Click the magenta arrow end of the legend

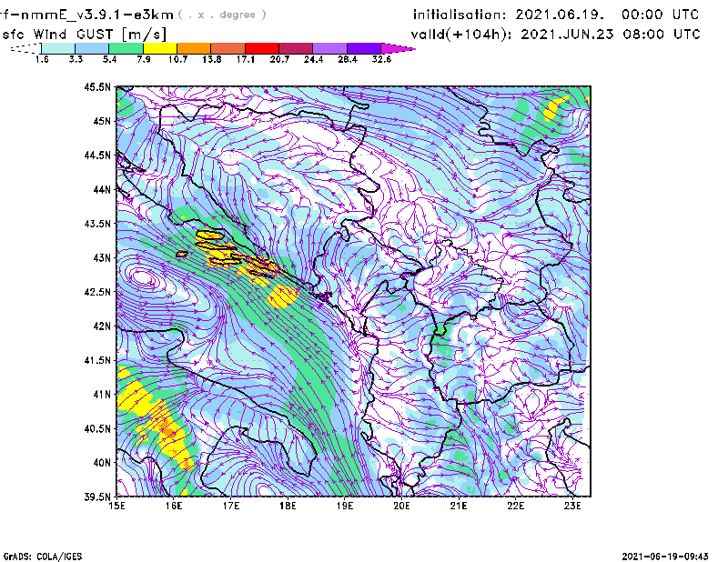pyautogui.click(x=398, y=48)
